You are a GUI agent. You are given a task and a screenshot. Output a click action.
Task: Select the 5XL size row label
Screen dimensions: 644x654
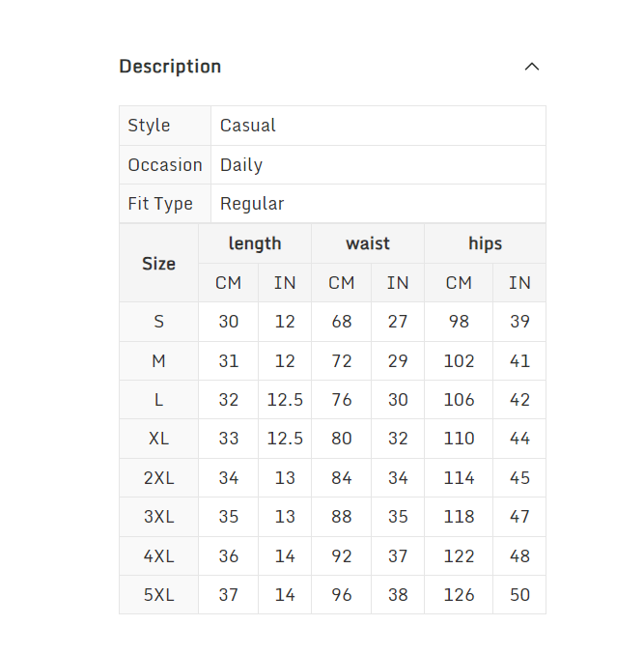click(158, 595)
